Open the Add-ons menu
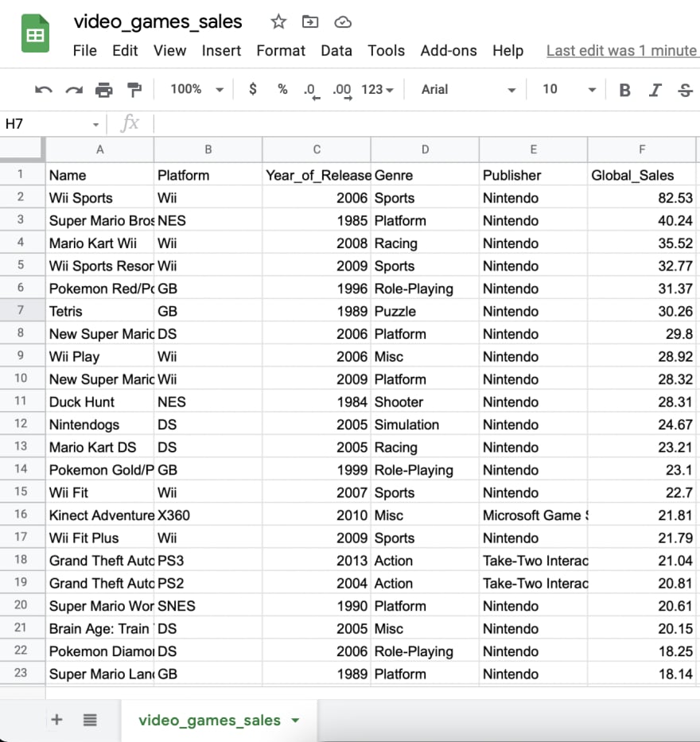This screenshot has height=742, width=700. tap(449, 51)
